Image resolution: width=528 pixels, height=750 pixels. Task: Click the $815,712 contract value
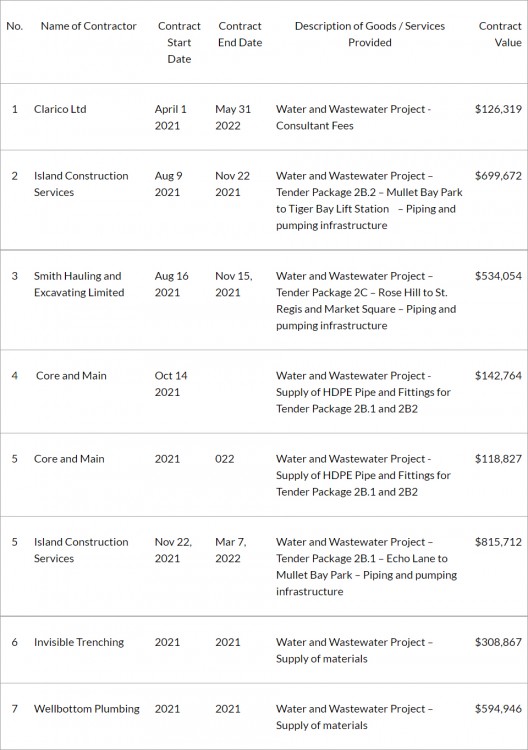pos(498,542)
